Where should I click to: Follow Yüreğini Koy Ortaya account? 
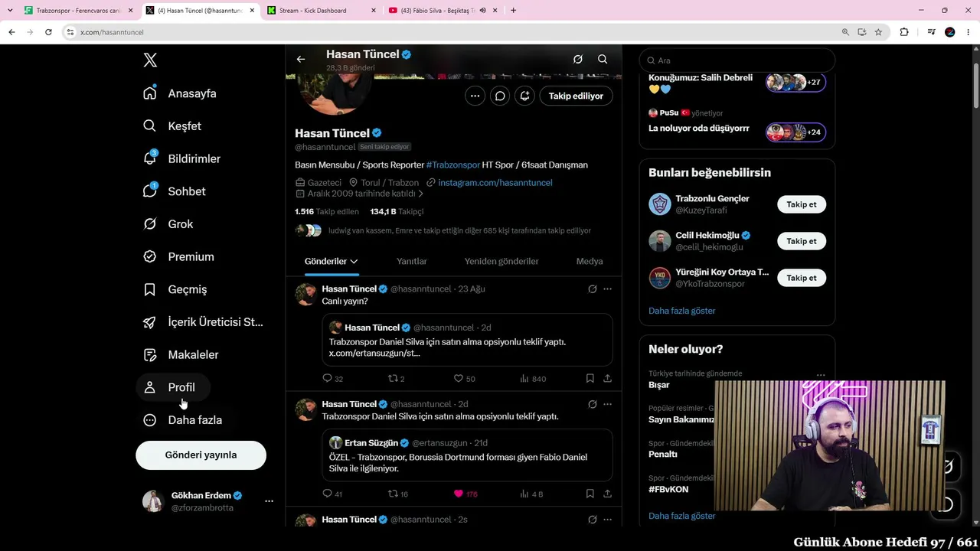coord(802,278)
